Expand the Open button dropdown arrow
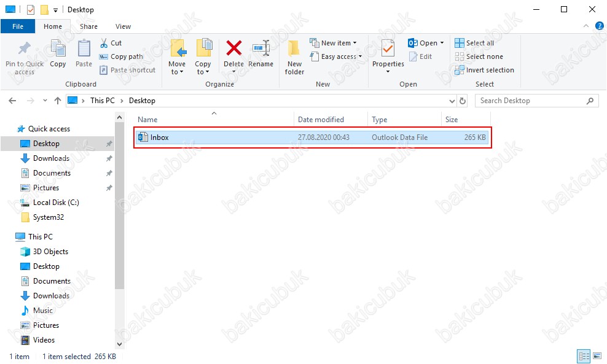The height and width of the screenshot is (364, 607). coord(442,43)
